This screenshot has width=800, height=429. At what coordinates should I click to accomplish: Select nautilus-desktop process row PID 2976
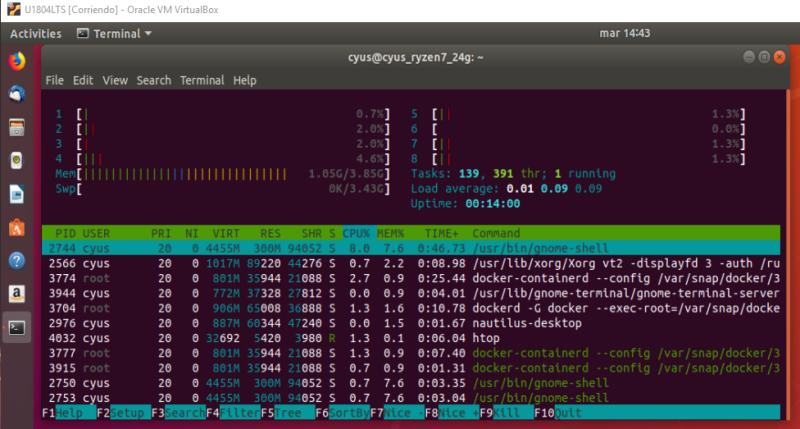(x=411, y=323)
